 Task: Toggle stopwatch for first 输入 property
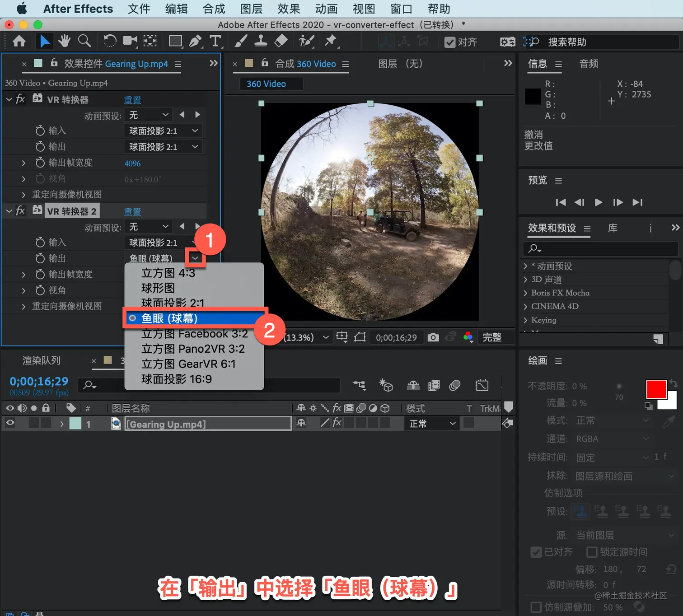pos(40,131)
